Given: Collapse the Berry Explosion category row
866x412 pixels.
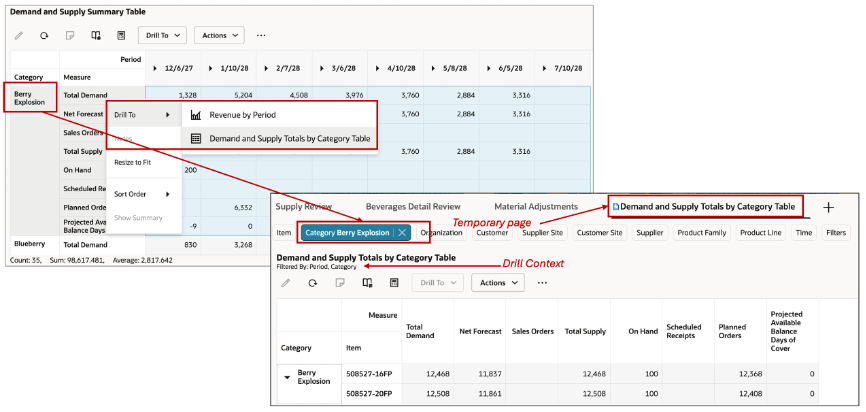Looking at the screenshot, I should [x=287, y=378].
